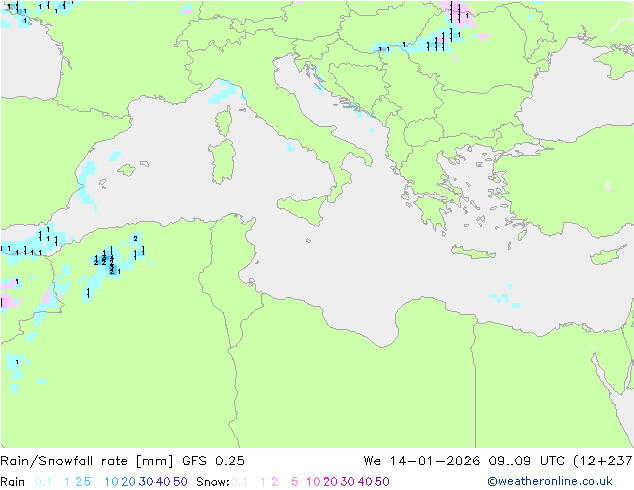Select Snow legend value 50
Image resolution: width=634 pixels, height=490 pixels.
383,482
